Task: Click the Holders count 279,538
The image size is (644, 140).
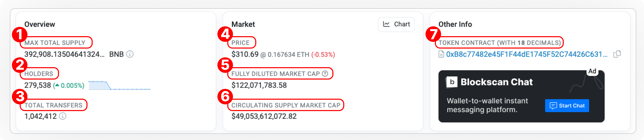Action: 38,85
